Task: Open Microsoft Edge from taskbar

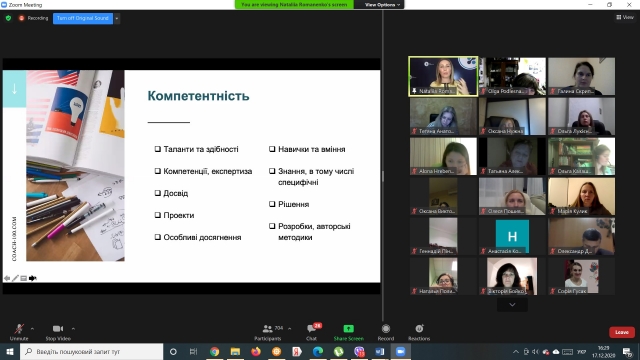Action: click(x=318, y=351)
